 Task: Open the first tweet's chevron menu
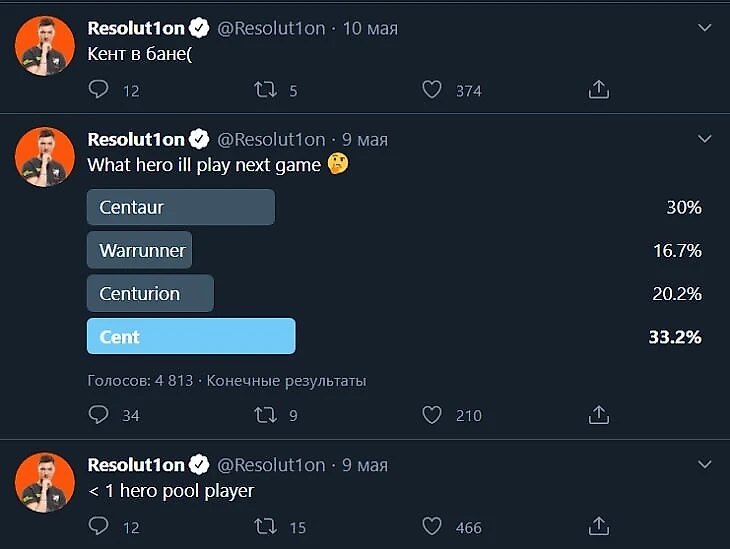coord(704,28)
